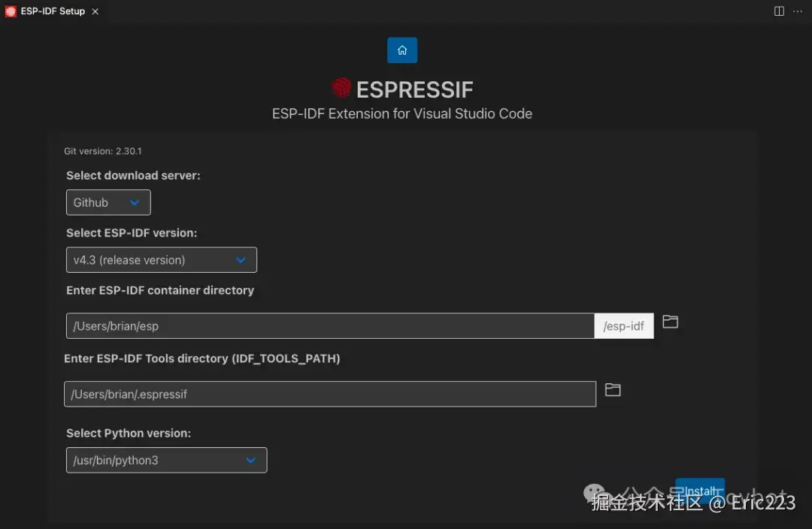
Task: Click the Git version: 2.30.1 text
Action: pos(103,151)
